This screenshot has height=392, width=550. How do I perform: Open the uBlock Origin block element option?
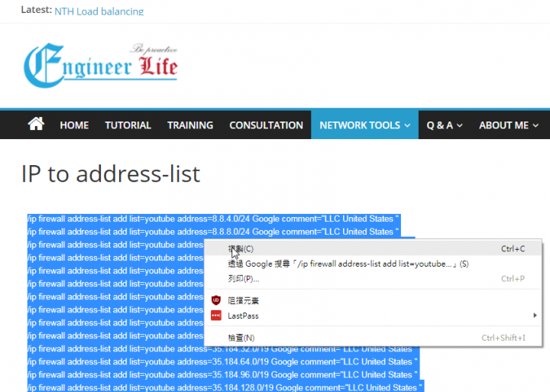373,301
